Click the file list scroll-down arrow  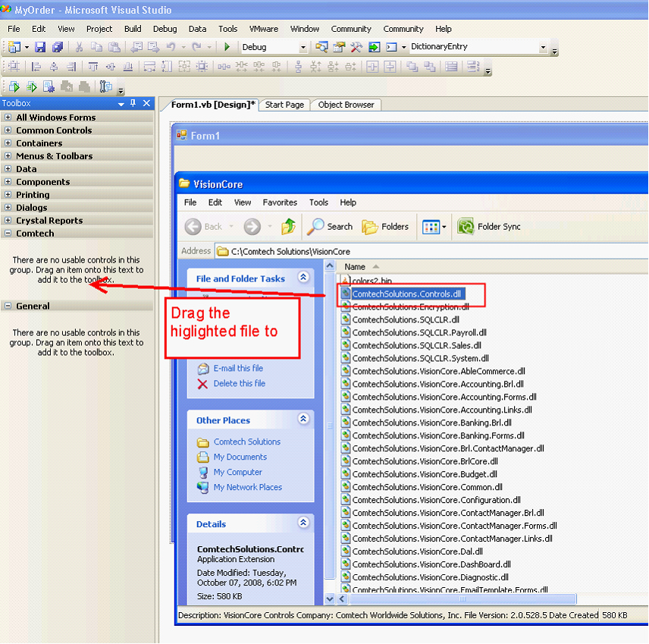[x=330, y=598]
